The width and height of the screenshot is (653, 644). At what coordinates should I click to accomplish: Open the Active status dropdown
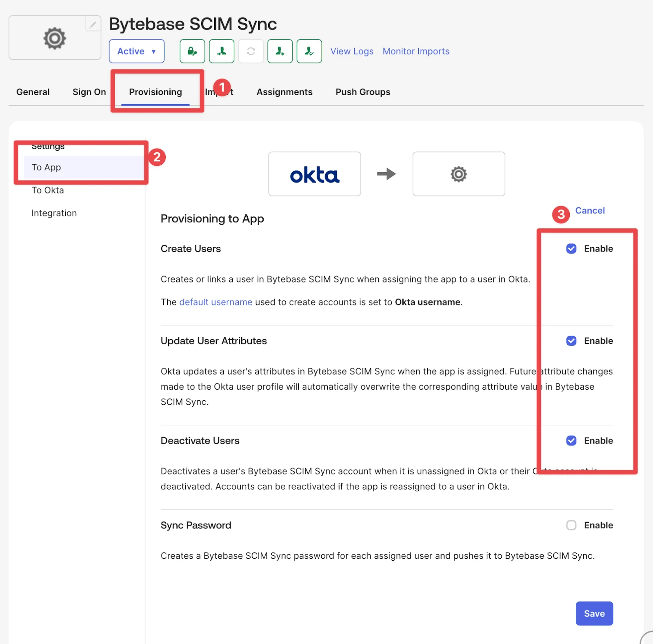[x=137, y=51]
